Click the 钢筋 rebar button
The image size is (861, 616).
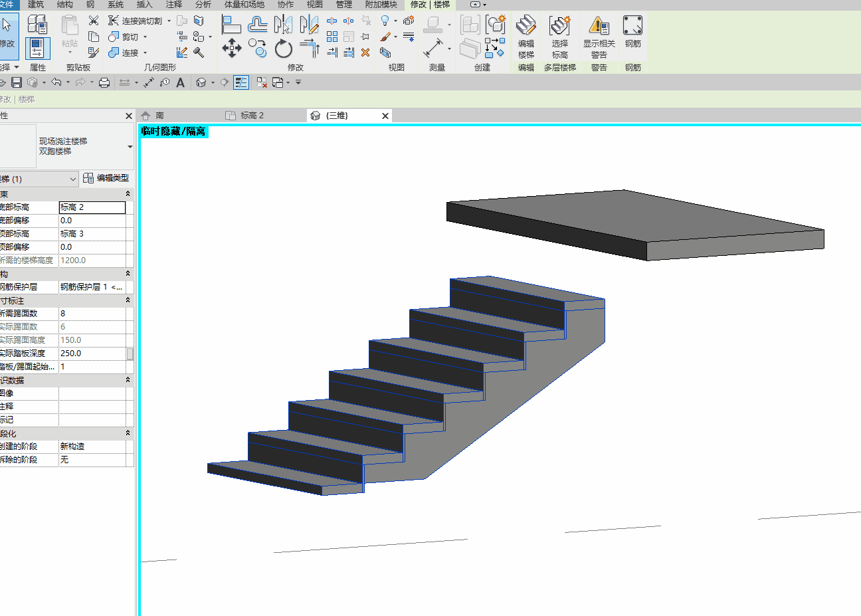click(632, 32)
